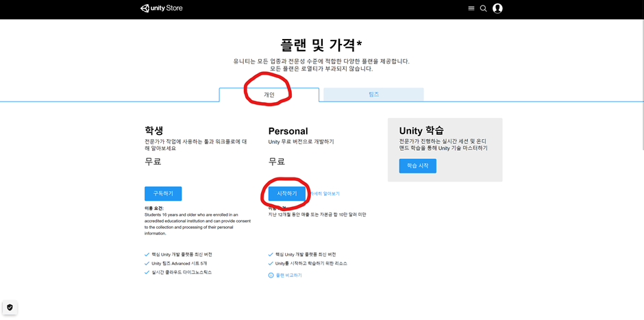Image resolution: width=644 pixels, height=320 pixels.
Task: Select the 개인 tab
Action: coord(269,95)
